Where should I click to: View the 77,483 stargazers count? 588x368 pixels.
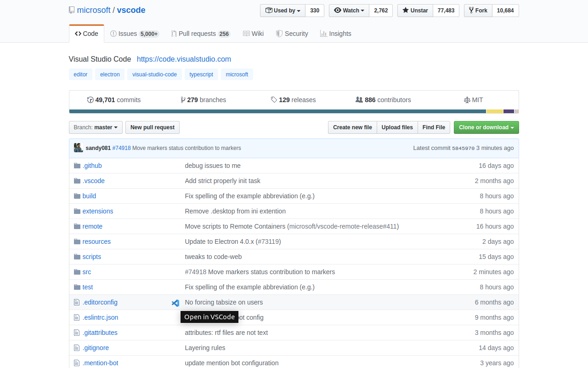click(446, 11)
